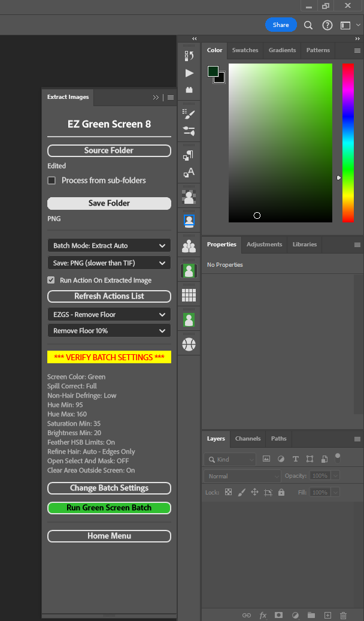The image size is (364, 621).
Task: Open the workspace switcher dropdown
Action: pos(350,25)
